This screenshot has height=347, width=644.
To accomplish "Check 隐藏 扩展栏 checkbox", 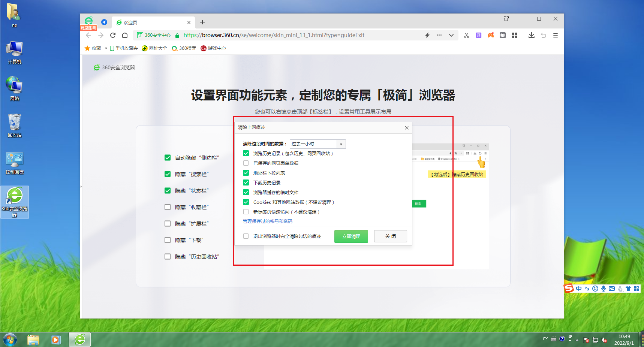I will click(x=168, y=224).
